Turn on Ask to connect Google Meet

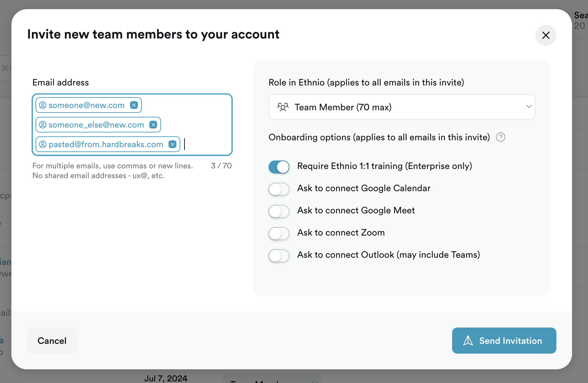point(279,211)
